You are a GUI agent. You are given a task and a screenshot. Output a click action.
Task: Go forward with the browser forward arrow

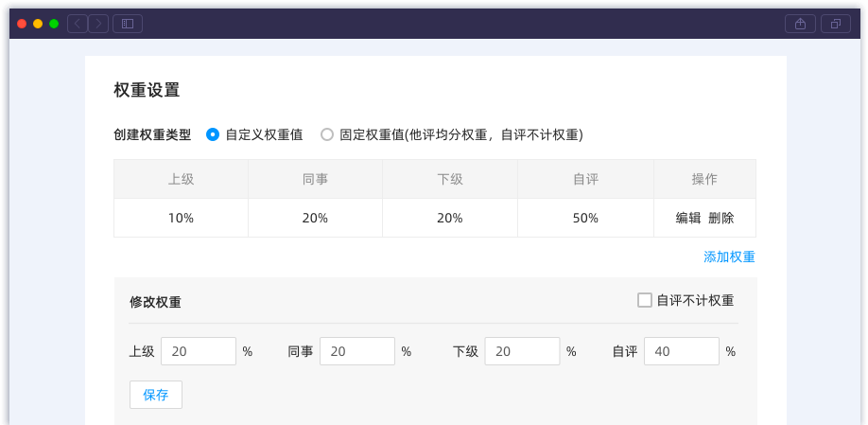coord(98,24)
